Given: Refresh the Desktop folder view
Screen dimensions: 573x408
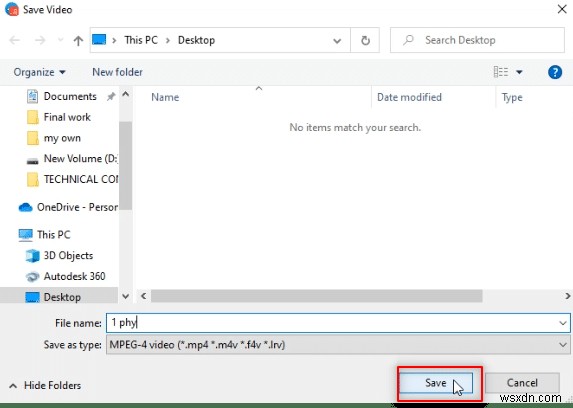Looking at the screenshot, I should click(365, 41).
